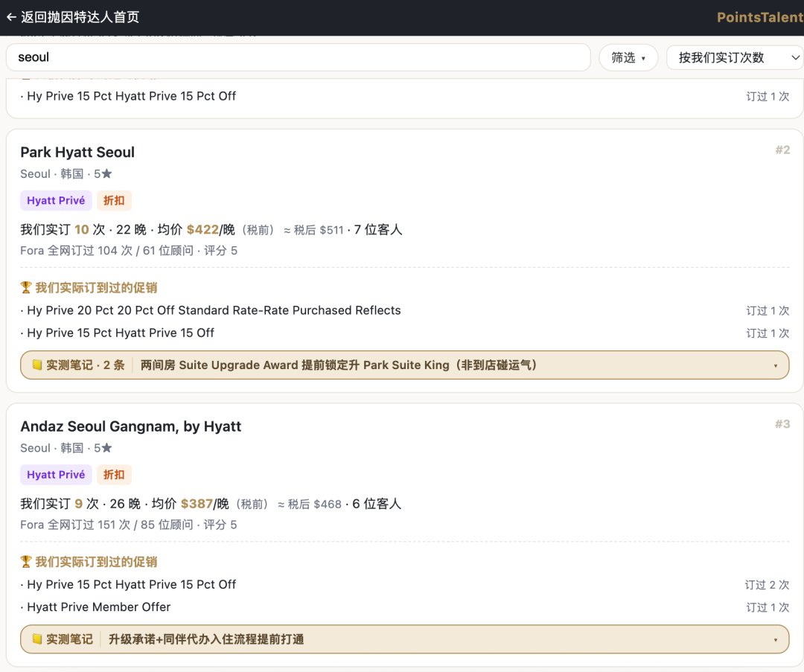Click Hyatt Privé tag on Park Hyatt Seoul
Viewport: 804px width, 672px height.
coord(56,200)
